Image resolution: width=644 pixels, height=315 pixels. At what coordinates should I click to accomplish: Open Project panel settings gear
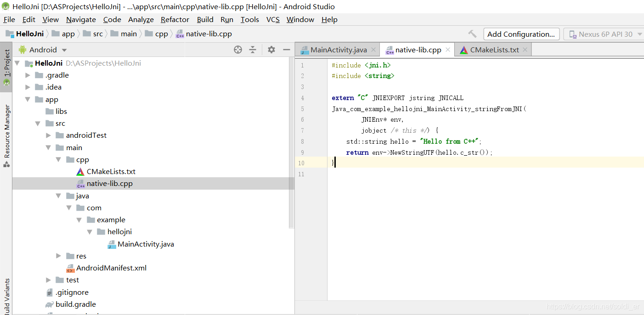271,50
